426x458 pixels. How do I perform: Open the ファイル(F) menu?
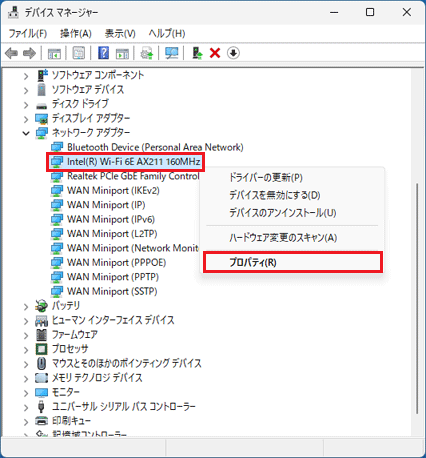coord(28,33)
